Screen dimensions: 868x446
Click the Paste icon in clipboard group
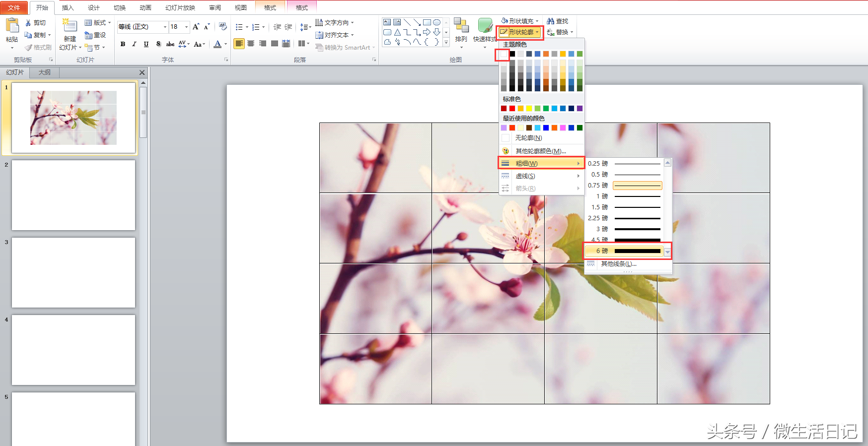(x=12, y=26)
